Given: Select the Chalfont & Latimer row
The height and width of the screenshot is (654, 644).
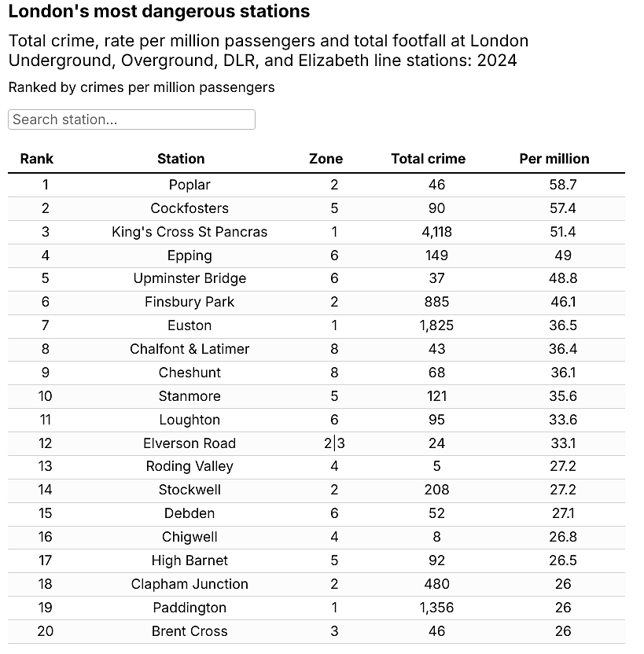Looking at the screenshot, I should (316, 349).
